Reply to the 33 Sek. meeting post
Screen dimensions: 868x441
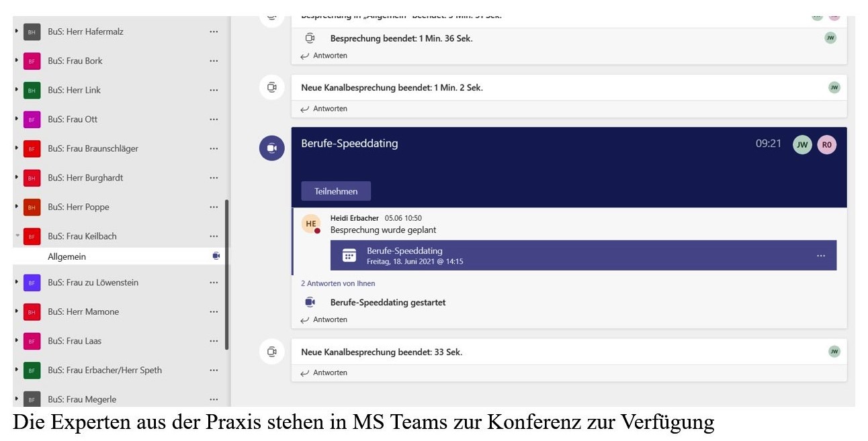[324, 373]
